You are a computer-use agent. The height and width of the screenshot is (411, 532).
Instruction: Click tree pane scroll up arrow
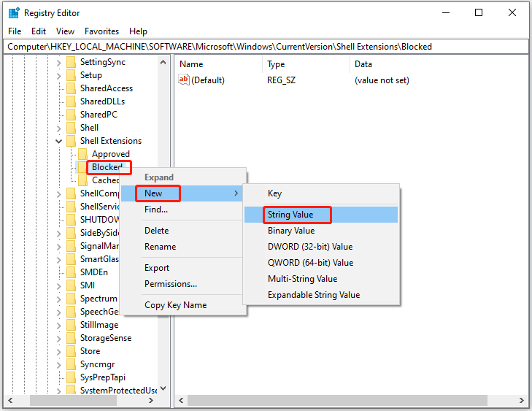pos(163,63)
